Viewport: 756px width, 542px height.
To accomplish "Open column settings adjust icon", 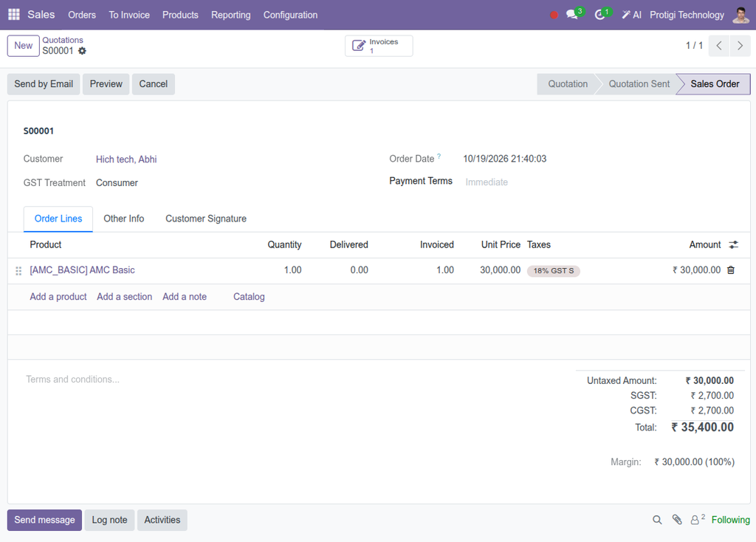I will coord(733,244).
